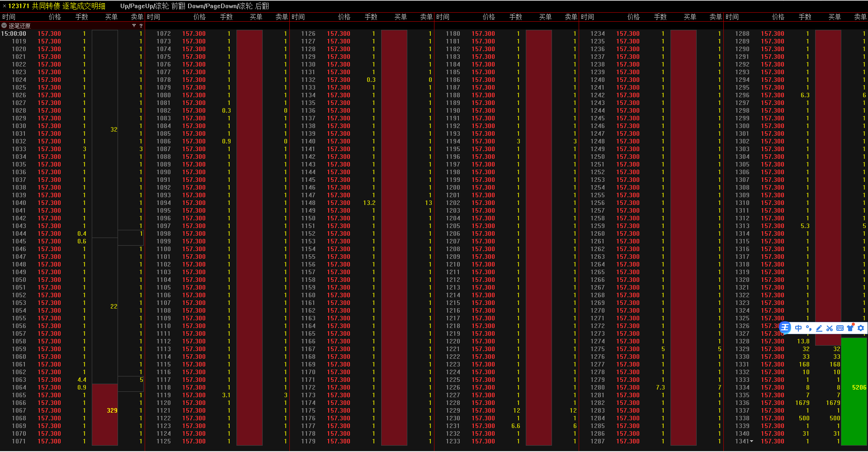The width and height of the screenshot is (868, 452).
Task: Click the title text 123171 共同转债 逐笔成交明细
Action: (x=57, y=6)
